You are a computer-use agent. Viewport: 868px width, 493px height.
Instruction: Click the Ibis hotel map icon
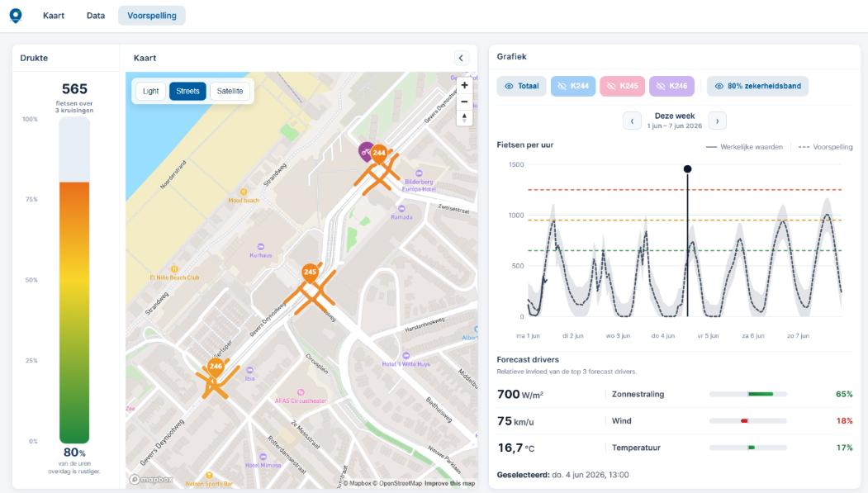[x=249, y=370]
